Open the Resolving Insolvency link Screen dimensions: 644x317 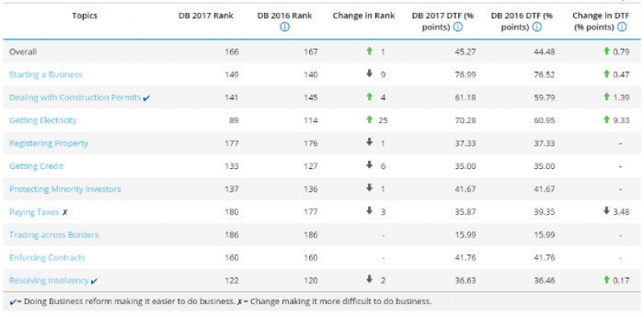(49, 281)
